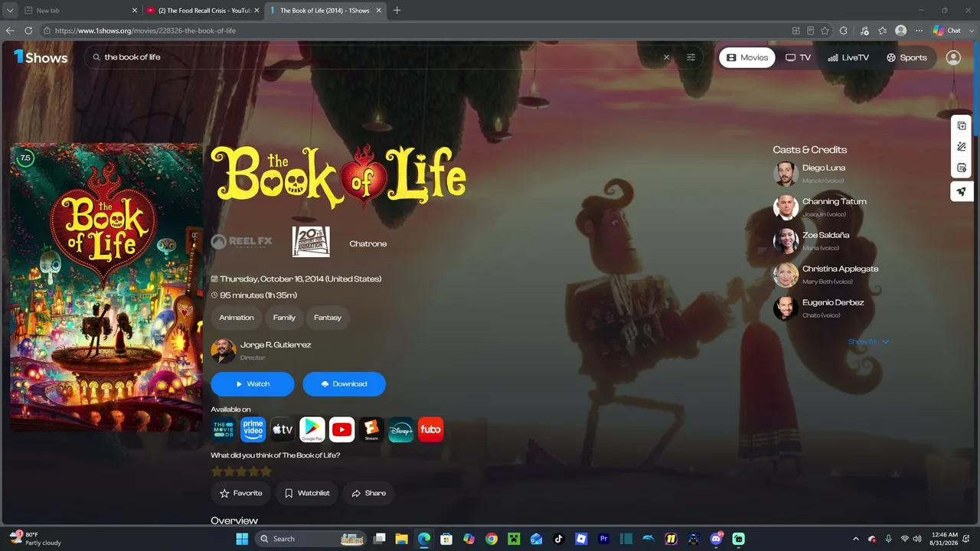The height and width of the screenshot is (551, 980).
Task: Click the address bar URL
Action: tap(145, 31)
